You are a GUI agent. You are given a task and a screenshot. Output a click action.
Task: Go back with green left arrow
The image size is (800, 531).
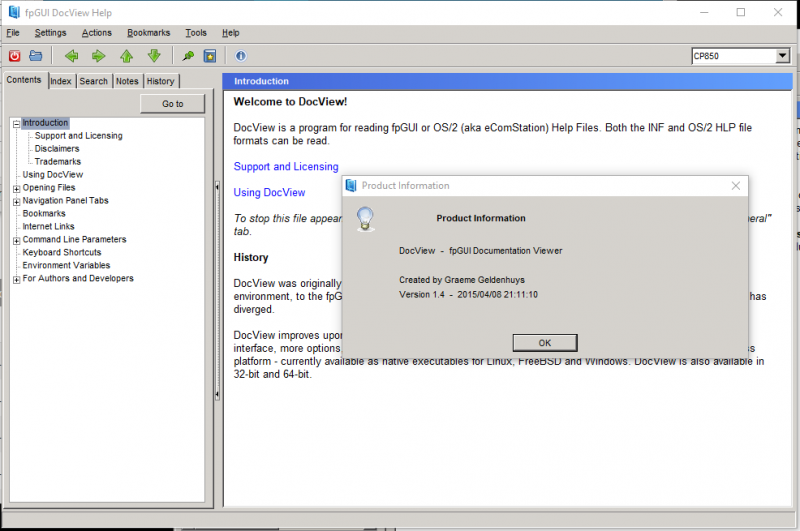click(x=71, y=56)
